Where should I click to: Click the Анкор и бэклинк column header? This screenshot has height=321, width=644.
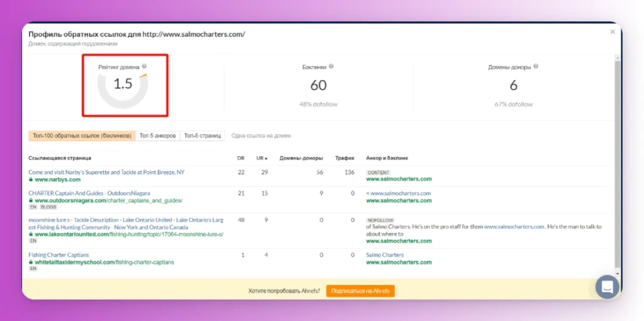(x=387, y=158)
